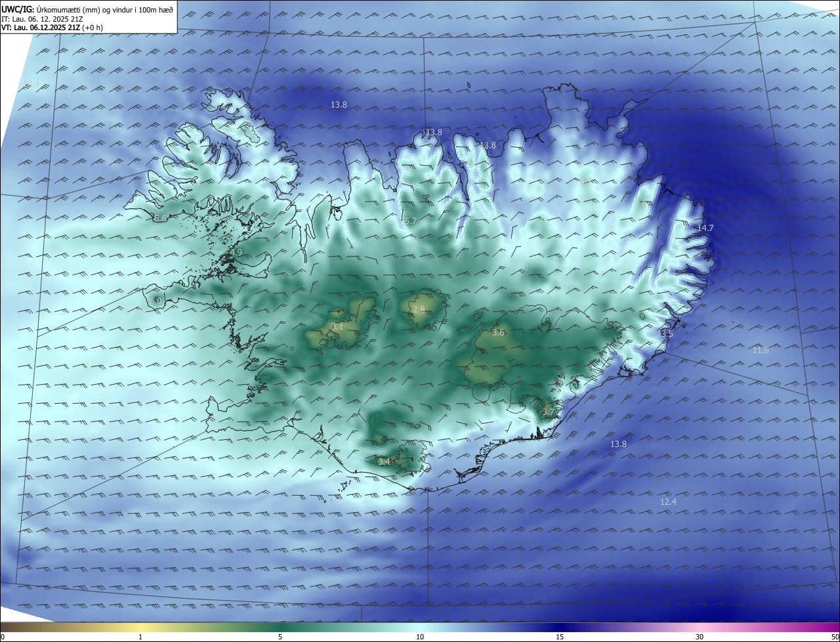Viewport: 840px width, 642px height.
Task: Click the 3.4 value over the southern glacier
Action: point(384,462)
